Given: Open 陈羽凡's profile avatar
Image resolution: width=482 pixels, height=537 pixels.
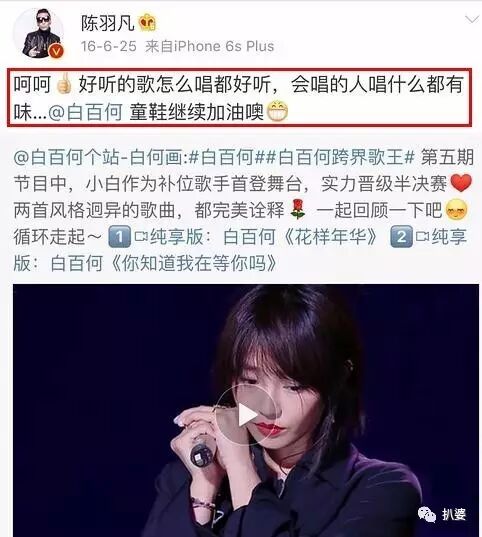Looking at the screenshot, I should (x=38, y=33).
